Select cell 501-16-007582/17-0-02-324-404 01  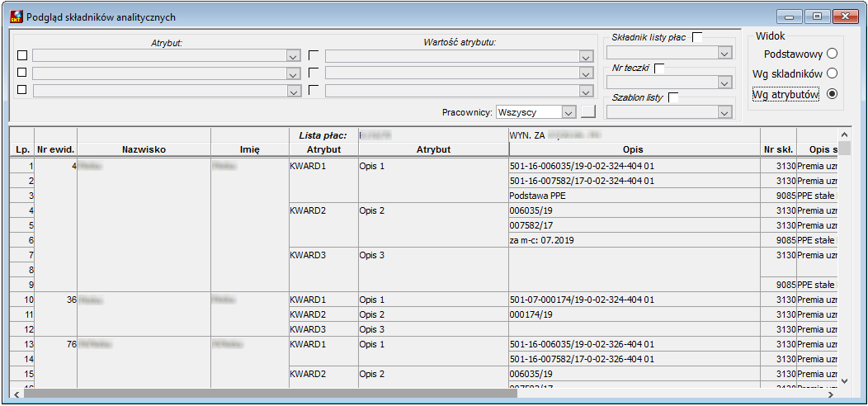point(634,181)
